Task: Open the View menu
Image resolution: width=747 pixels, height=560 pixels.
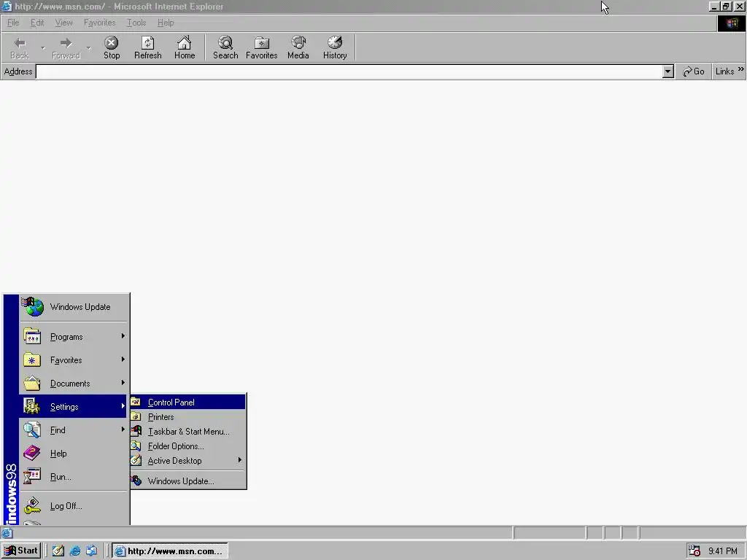Action: tap(63, 23)
